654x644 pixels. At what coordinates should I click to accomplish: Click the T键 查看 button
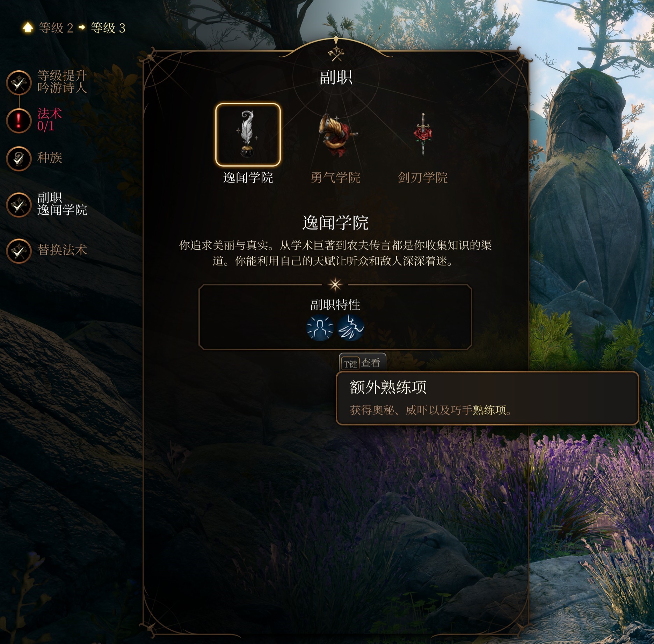point(362,363)
